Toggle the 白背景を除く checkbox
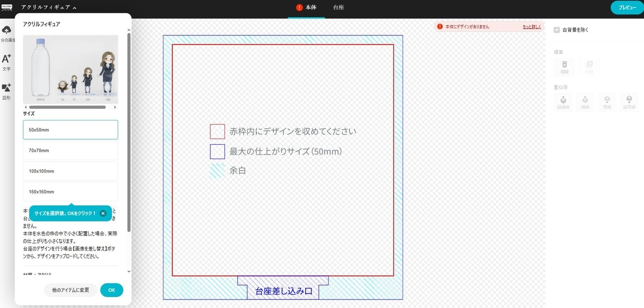 pyautogui.click(x=557, y=30)
